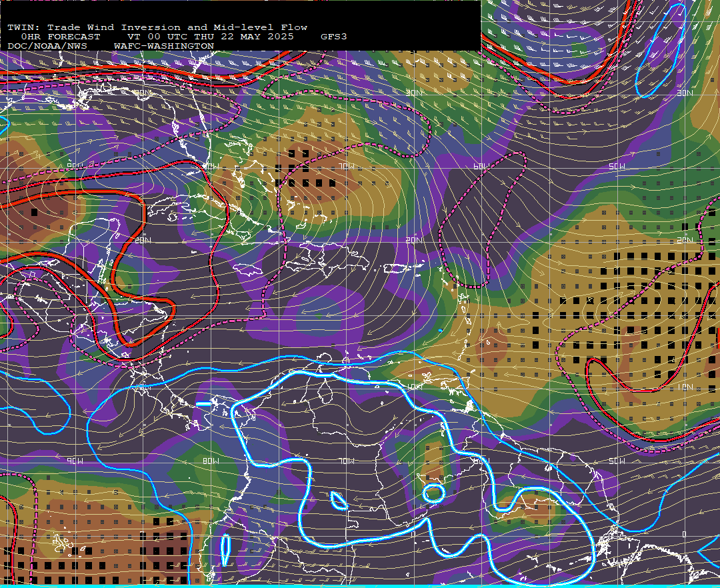The image size is (720, 588).
Task: Click the '70W' label over Colombia
Action: pyautogui.click(x=347, y=461)
